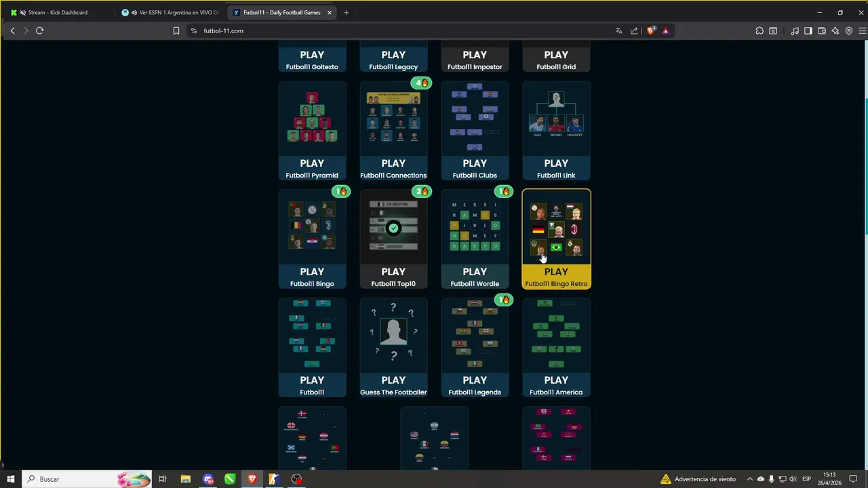Open Brave Rewards triangle icon
Image resolution: width=868 pixels, height=488 pixels.
pyautogui.click(x=666, y=30)
